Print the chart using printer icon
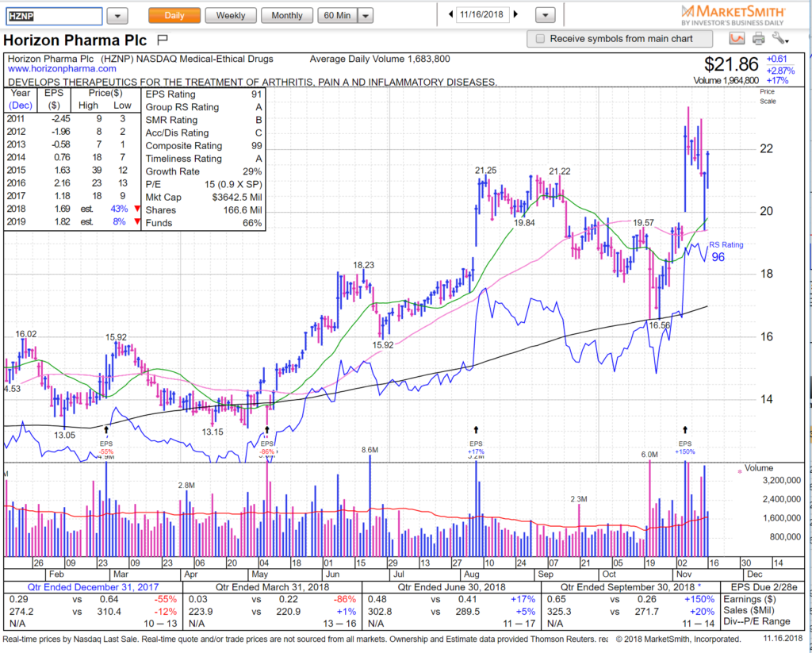The image size is (812, 653). 758,38
